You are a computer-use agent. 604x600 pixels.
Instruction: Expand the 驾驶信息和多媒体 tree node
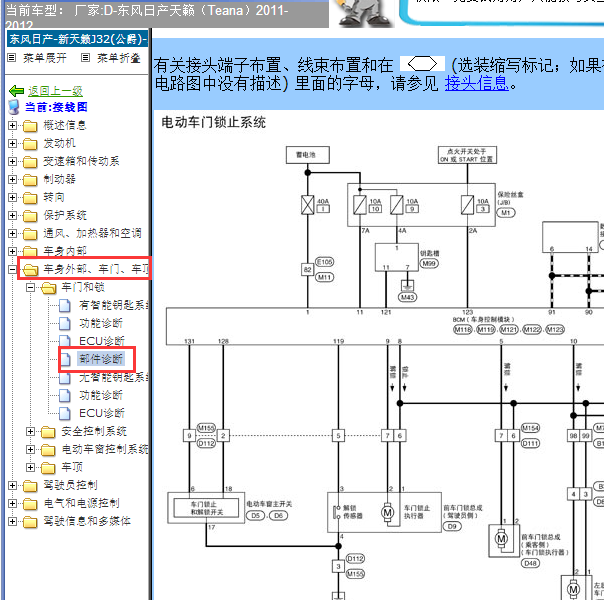click(12, 521)
